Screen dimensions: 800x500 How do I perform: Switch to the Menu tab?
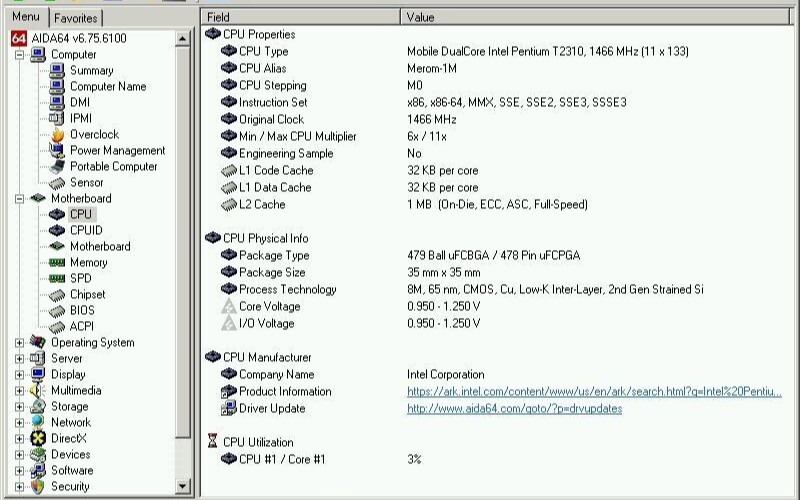click(x=26, y=17)
